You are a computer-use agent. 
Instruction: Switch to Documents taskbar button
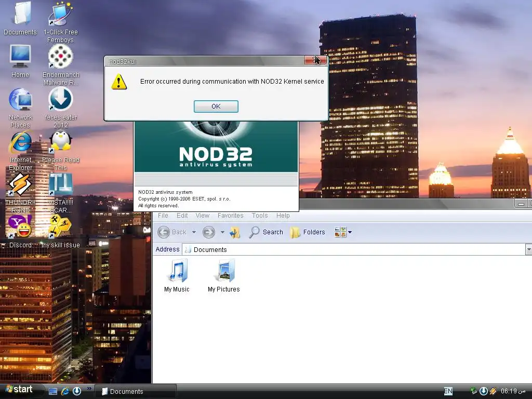pos(136,392)
